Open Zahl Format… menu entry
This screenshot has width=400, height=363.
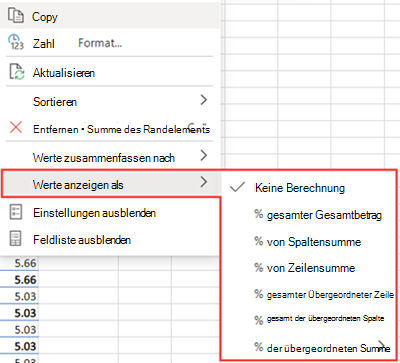110,43
